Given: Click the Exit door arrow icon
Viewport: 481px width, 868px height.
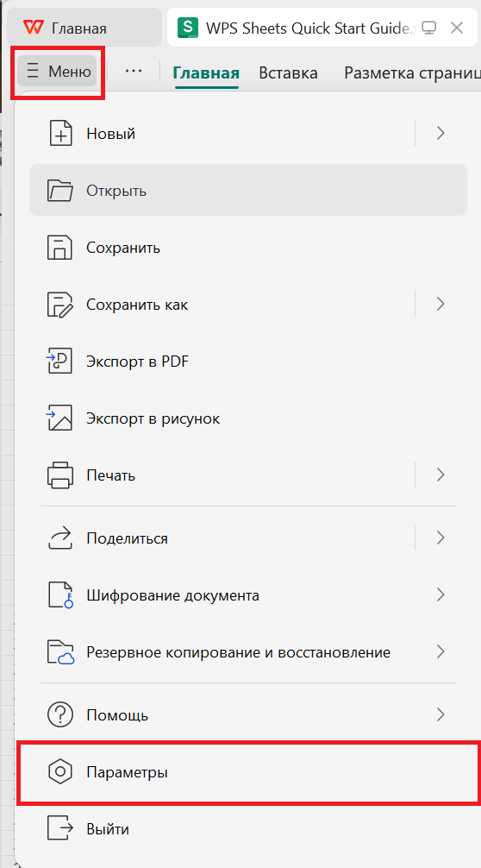Looking at the screenshot, I should tap(60, 828).
